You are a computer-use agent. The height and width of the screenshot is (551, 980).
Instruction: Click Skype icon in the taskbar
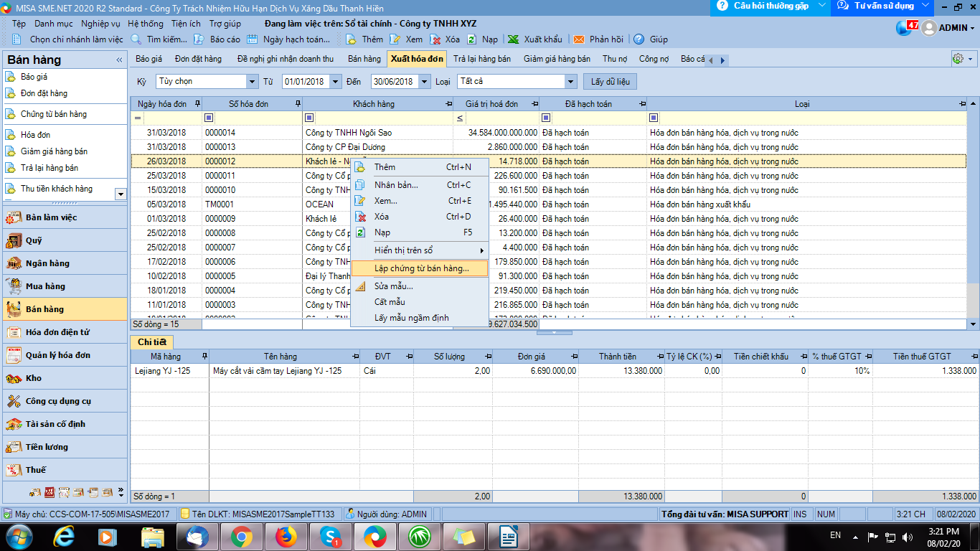330,536
